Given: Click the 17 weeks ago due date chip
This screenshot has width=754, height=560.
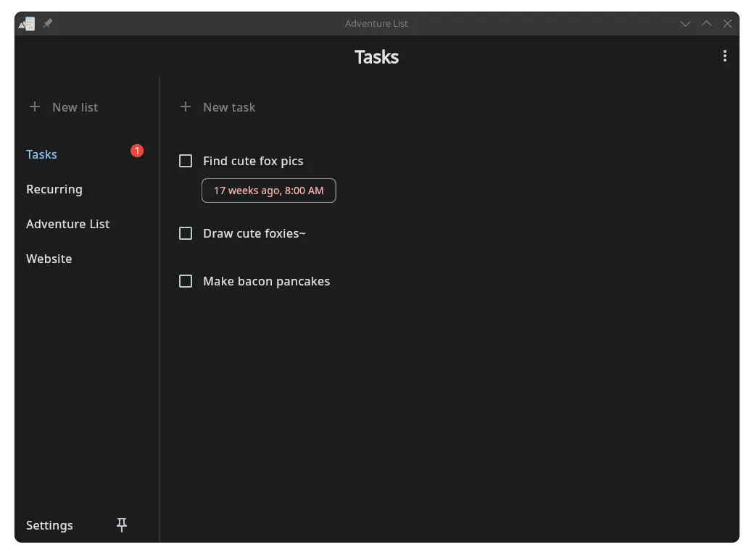Looking at the screenshot, I should click(x=269, y=191).
